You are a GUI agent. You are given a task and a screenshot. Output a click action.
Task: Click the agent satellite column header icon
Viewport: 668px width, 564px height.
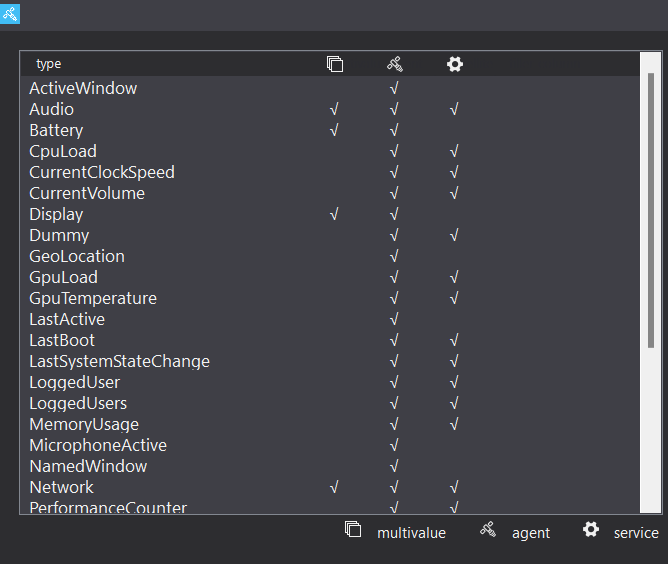(x=395, y=64)
